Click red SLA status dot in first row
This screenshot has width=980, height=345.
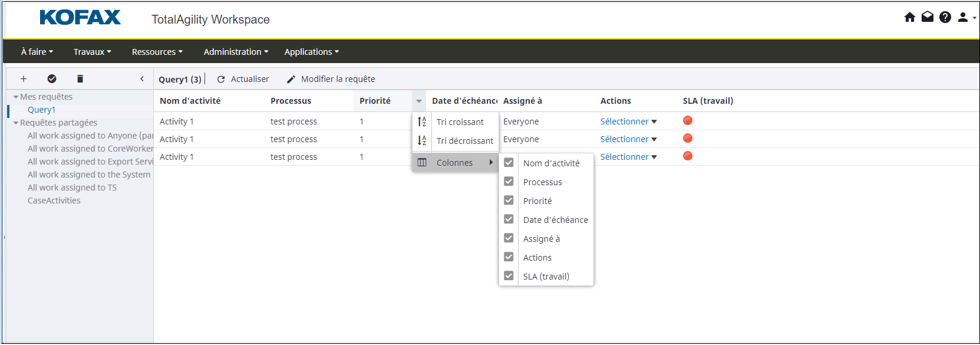click(x=688, y=121)
